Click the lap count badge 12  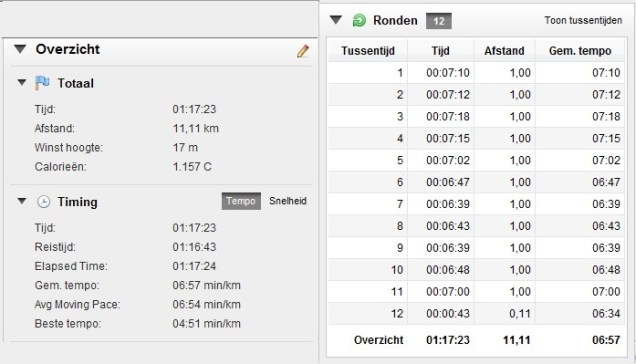[x=438, y=21]
